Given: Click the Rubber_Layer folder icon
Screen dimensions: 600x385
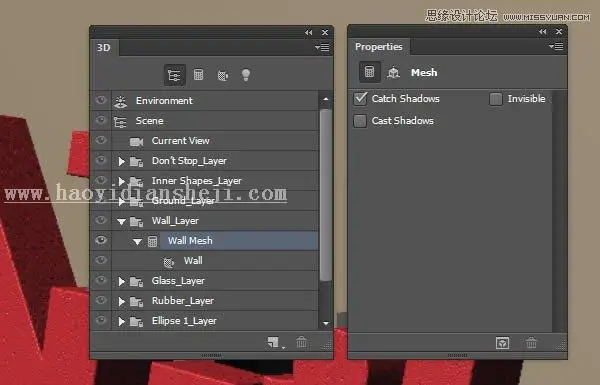Looking at the screenshot, I should pos(136,302).
